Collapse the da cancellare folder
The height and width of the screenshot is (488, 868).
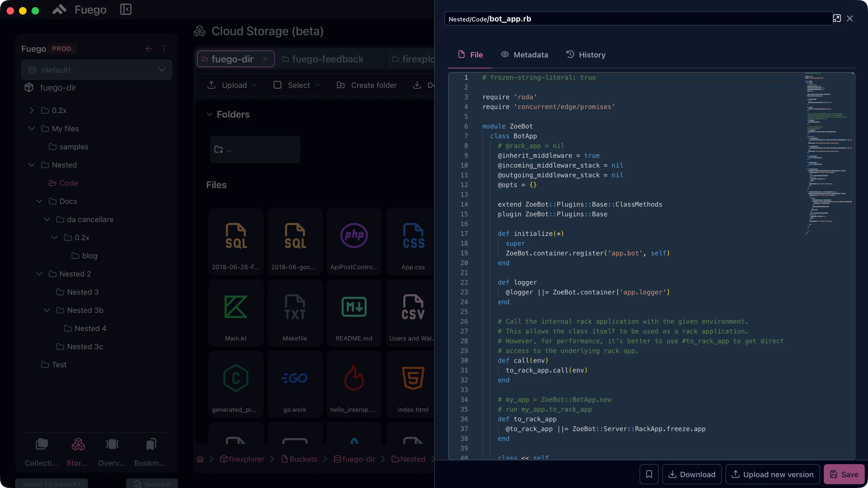47,220
